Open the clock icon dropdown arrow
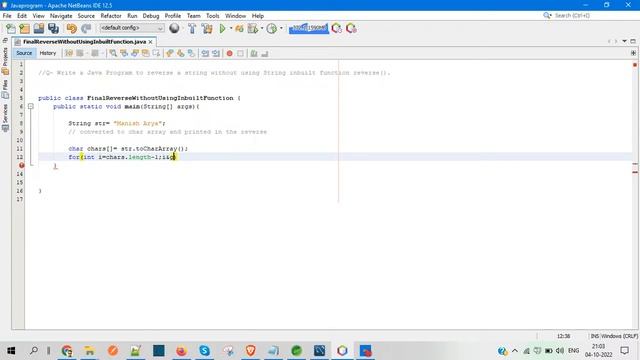 (x=281, y=29)
